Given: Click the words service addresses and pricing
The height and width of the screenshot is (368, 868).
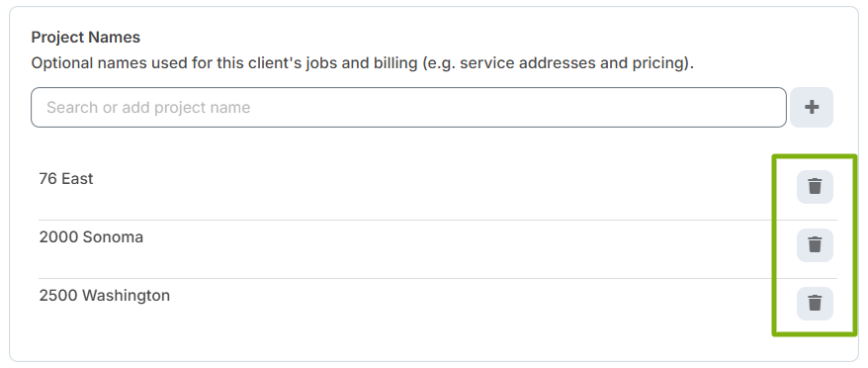Looking at the screenshot, I should click(572, 62).
